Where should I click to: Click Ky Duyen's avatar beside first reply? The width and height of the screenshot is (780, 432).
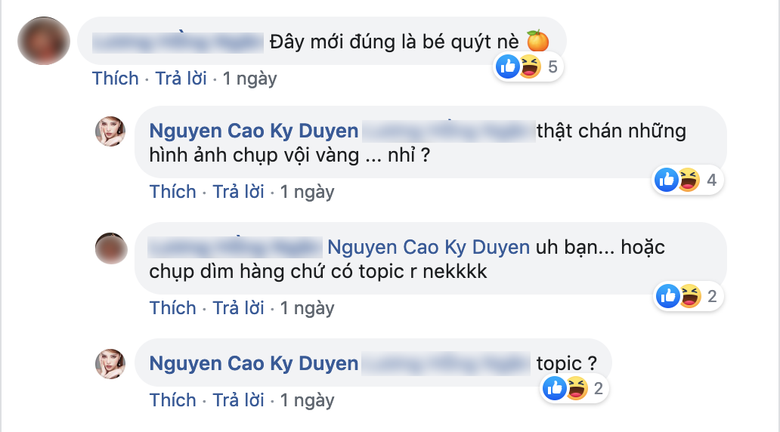(x=110, y=131)
